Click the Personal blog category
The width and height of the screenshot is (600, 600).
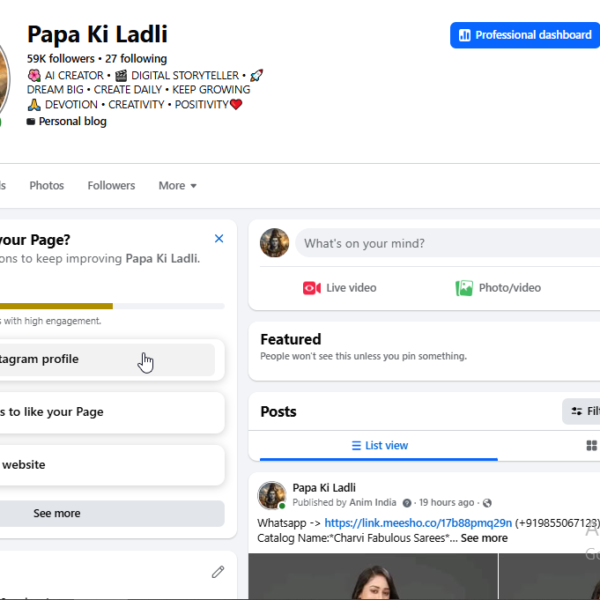pyautogui.click(x=72, y=121)
